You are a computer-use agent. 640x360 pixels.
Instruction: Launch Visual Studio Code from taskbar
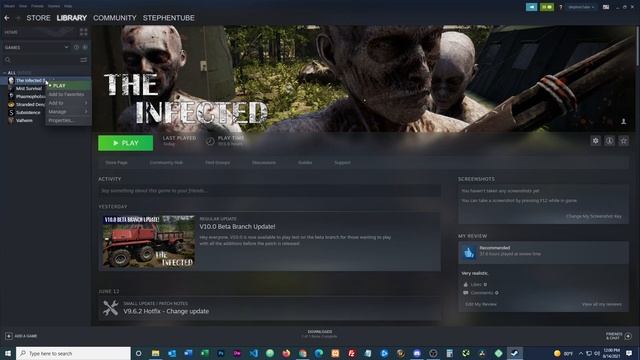point(253,353)
